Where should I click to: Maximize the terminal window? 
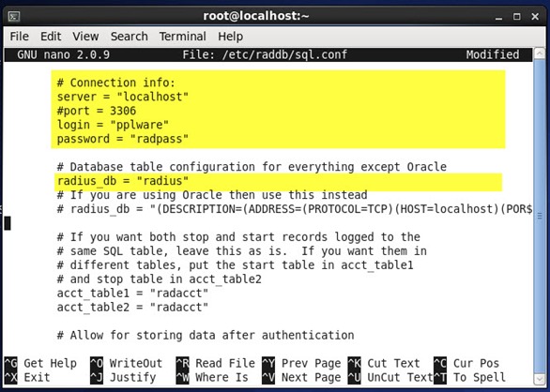pos(516,17)
